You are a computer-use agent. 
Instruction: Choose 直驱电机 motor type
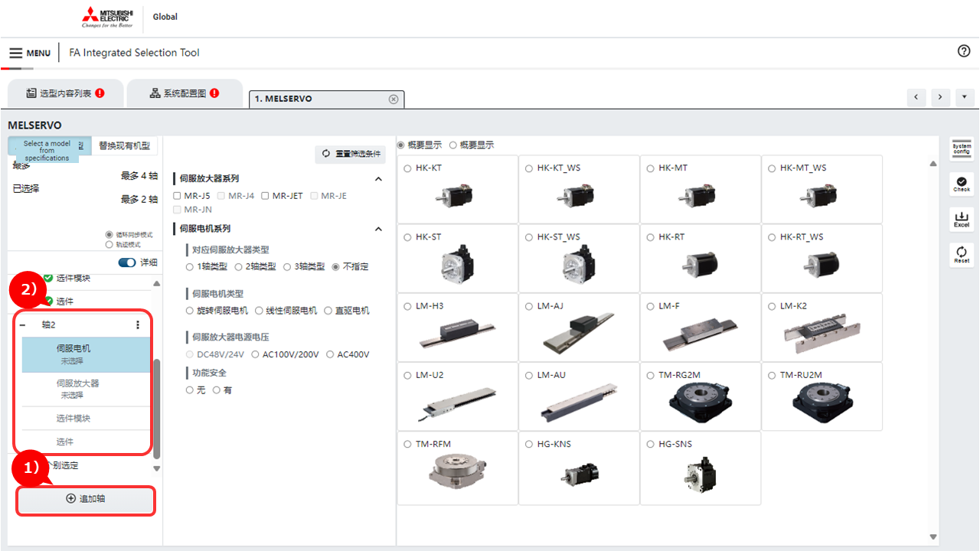pyautogui.click(x=328, y=311)
